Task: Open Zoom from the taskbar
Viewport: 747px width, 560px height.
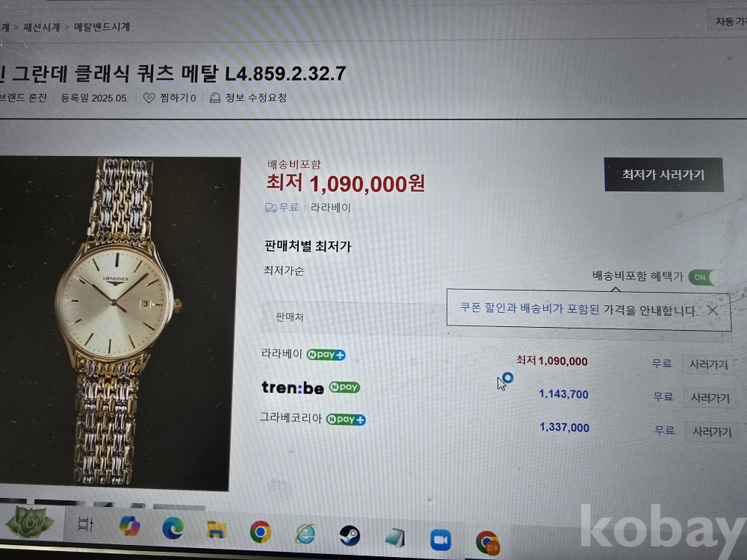Action: coord(441,540)
